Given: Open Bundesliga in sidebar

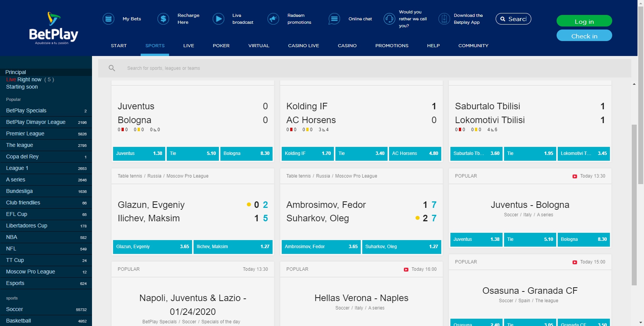Looking at the screenshot, I should click(x=46, y=191).
